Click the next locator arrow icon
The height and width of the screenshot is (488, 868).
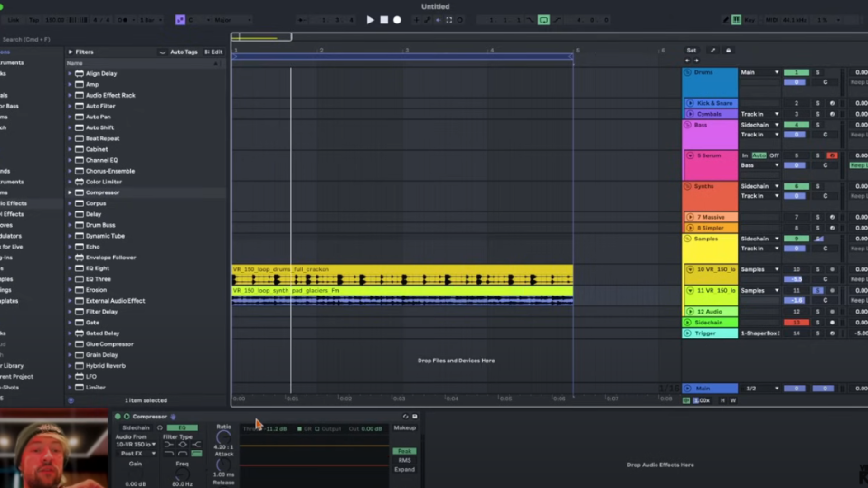click(x=696, y=61)
